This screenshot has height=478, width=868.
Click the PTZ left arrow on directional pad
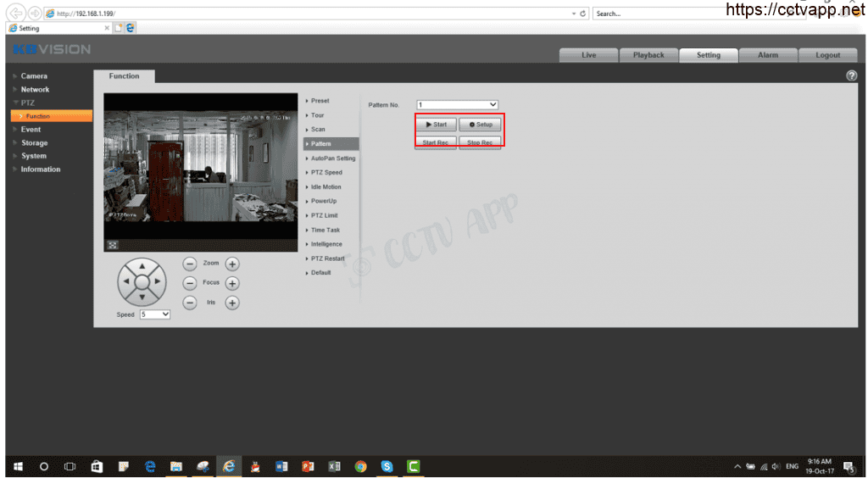(125, 281)
